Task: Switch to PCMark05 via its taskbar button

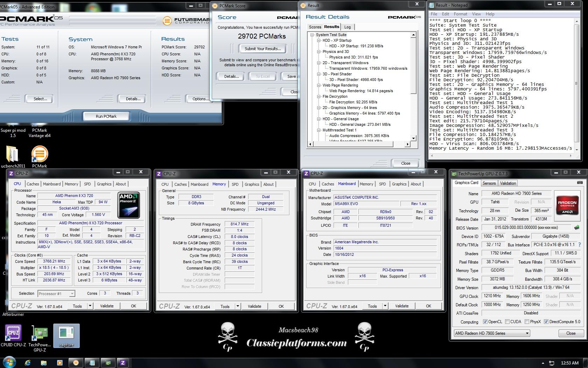Action: coord(76,363)
